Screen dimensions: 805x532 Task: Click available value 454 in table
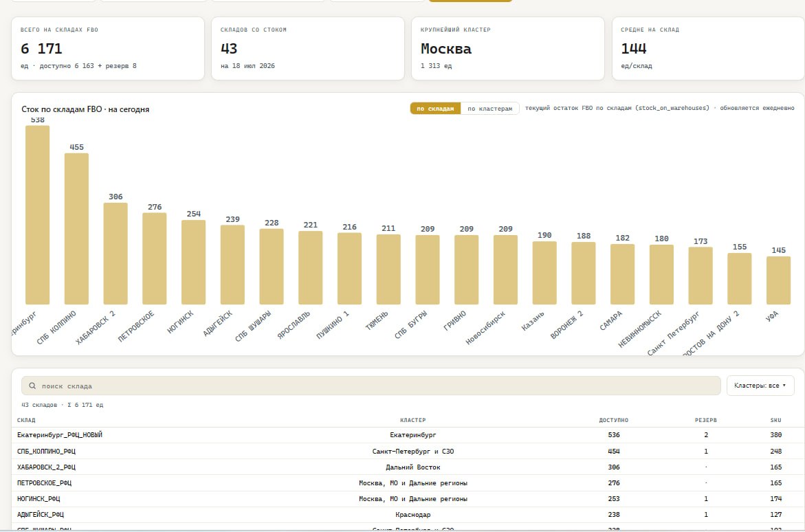click(x=613, y=452)
